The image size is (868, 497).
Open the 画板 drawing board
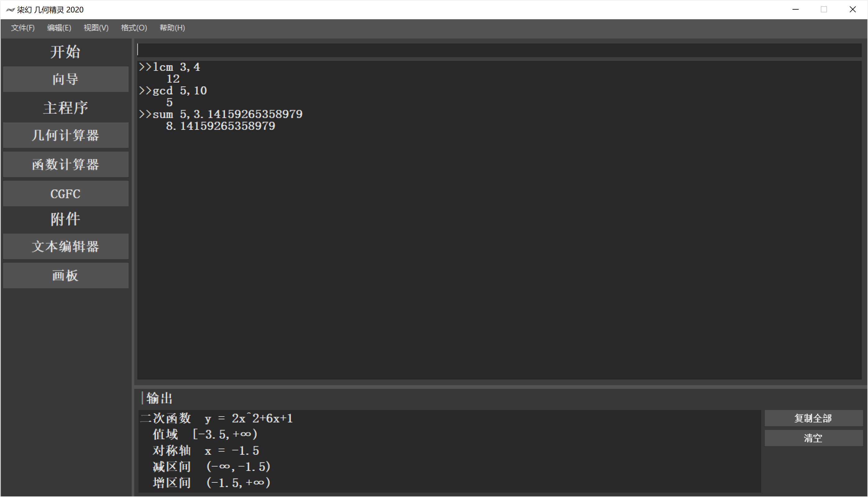66,276
